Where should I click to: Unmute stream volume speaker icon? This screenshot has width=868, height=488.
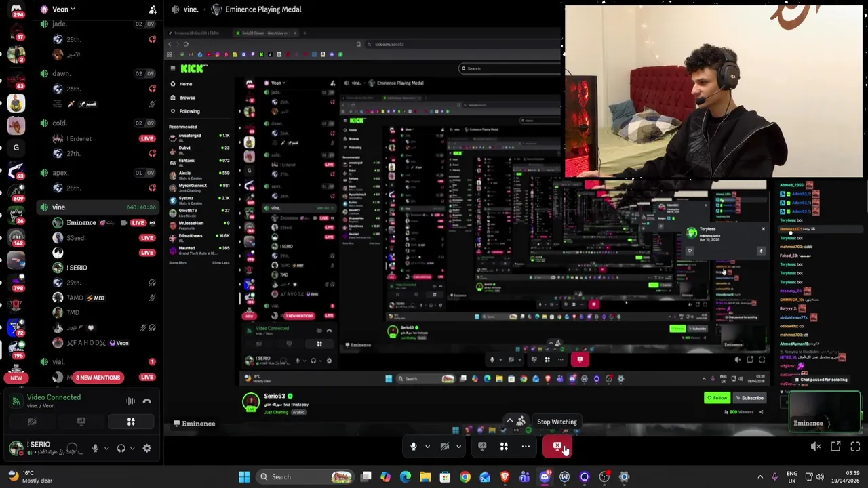point(816,447)
